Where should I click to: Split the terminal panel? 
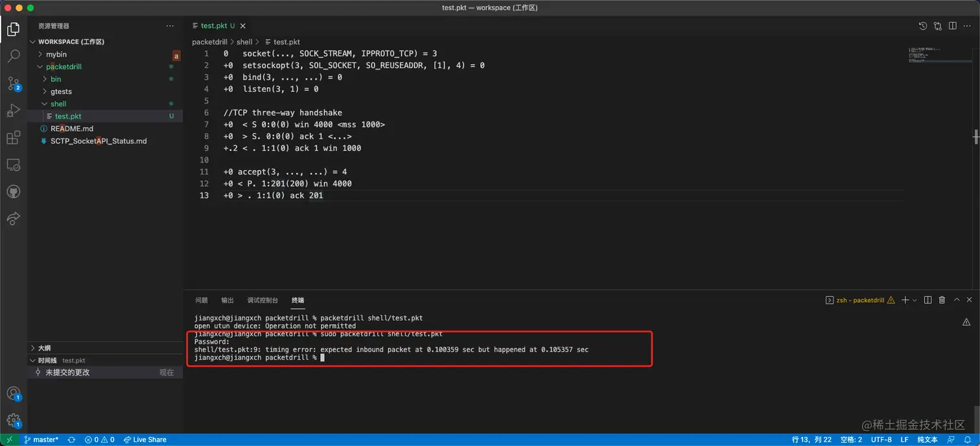[927, 300]
